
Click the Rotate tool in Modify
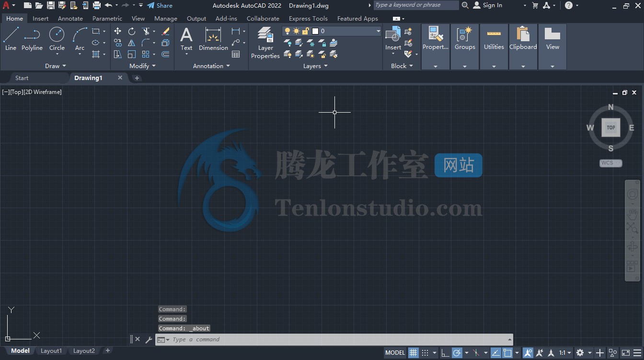pos(132,31)
